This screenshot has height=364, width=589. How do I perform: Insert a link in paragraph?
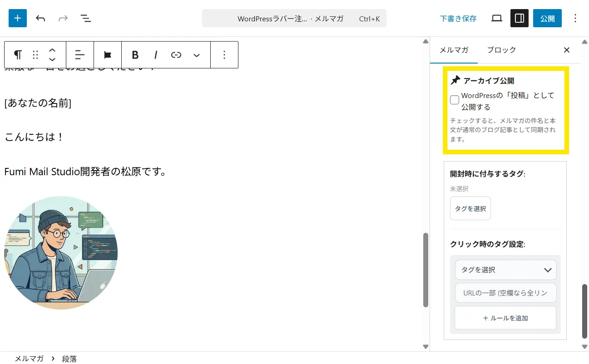coord(176,55)
